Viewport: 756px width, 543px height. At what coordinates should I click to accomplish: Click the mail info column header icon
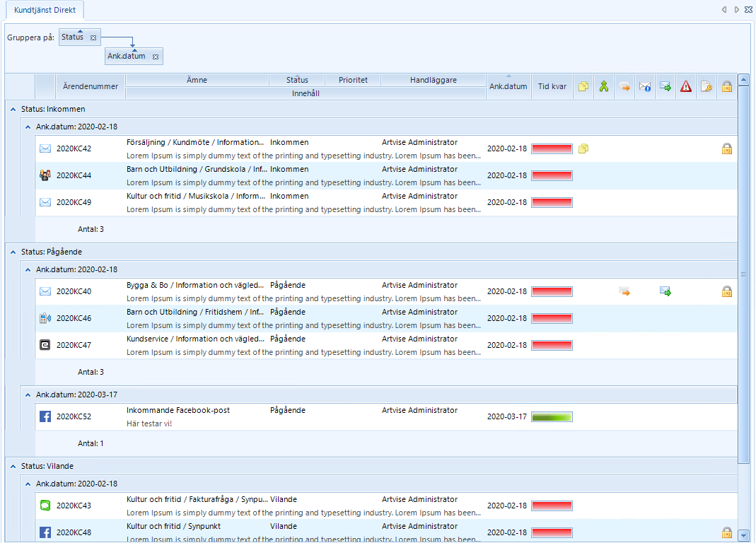point(645,87)
